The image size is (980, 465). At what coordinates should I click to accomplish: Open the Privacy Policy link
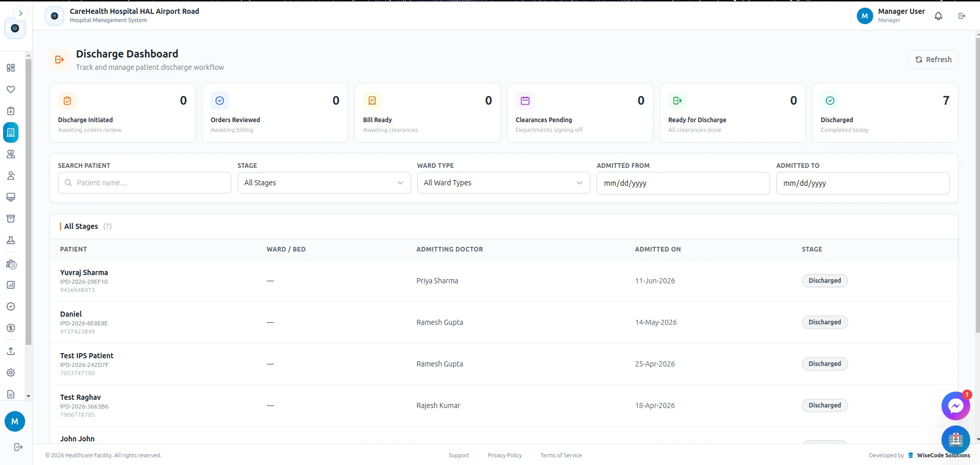[x=505, y=455]
